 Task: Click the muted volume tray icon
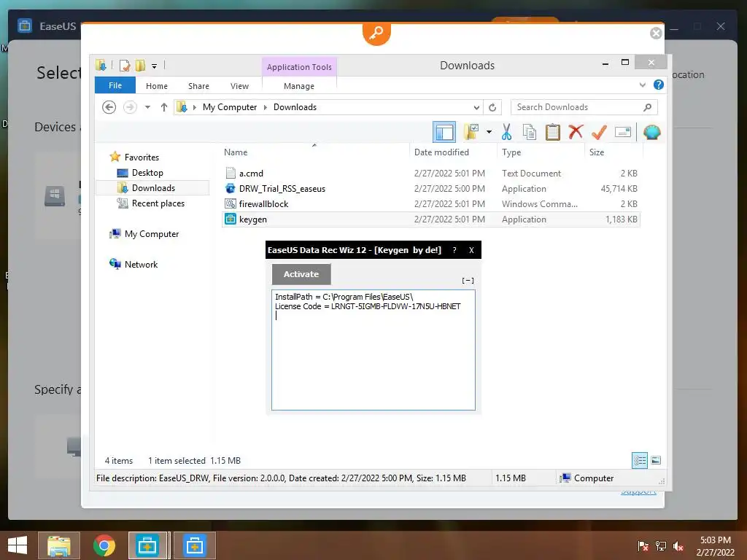[x=678, y=545]
